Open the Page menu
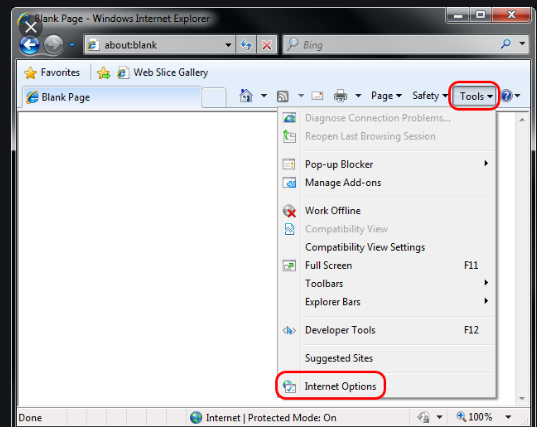 386,96
